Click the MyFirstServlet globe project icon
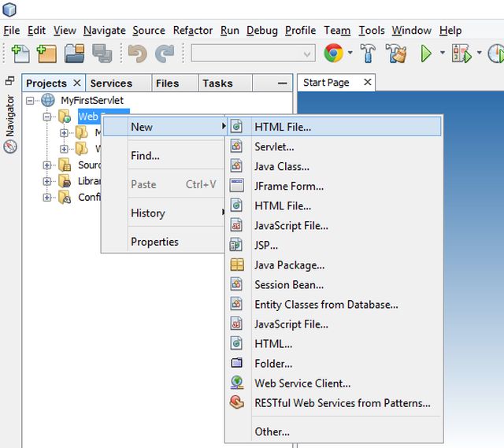The image size is (504, 448). [48, 100]
